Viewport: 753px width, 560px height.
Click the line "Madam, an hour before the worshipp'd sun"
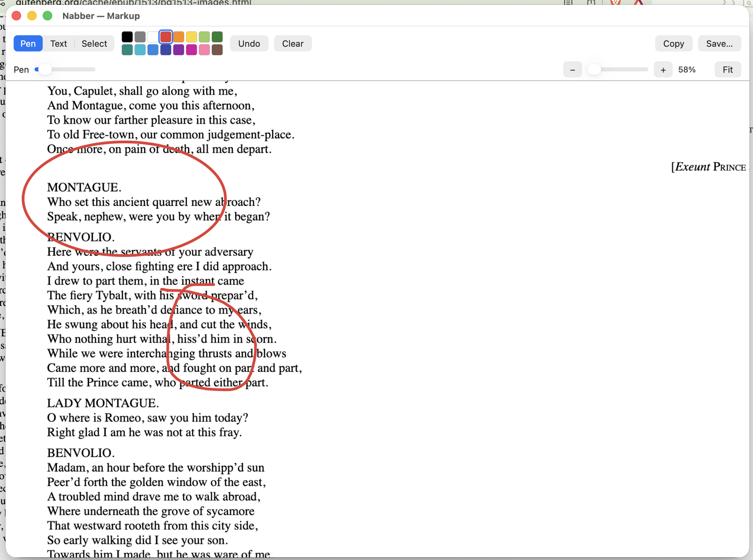click(x=156, y=467)
